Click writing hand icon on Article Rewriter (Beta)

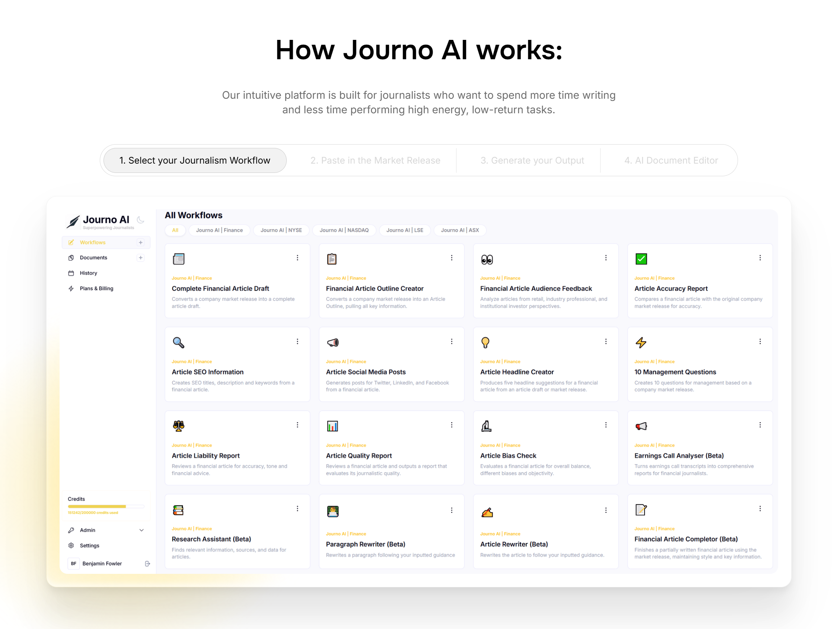click(x=487, y=513)
